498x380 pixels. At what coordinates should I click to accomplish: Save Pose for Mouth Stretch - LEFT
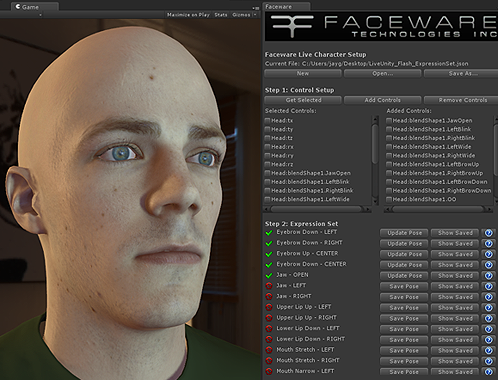[x=404, y=351]
